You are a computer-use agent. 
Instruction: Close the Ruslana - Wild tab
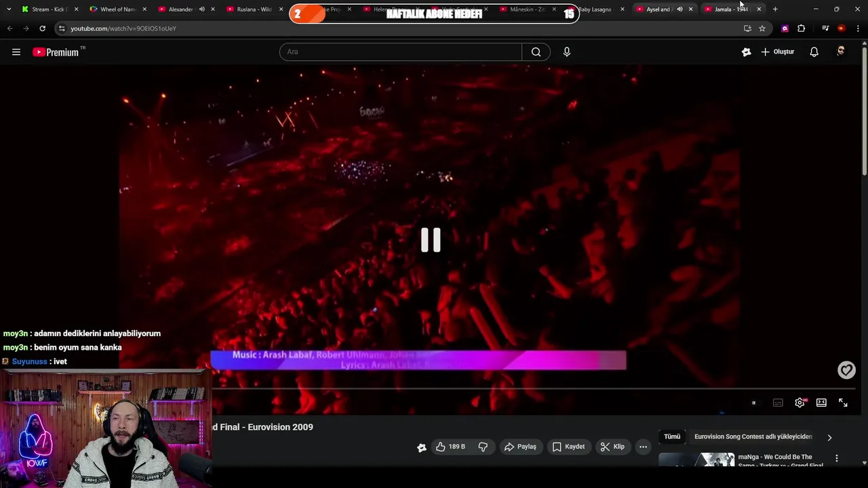click(281, 9)
